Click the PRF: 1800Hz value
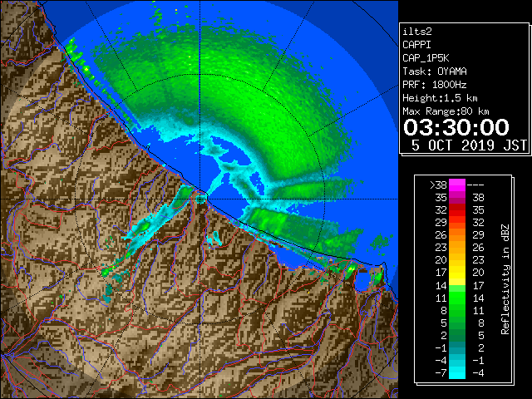 tap(435, 85)
